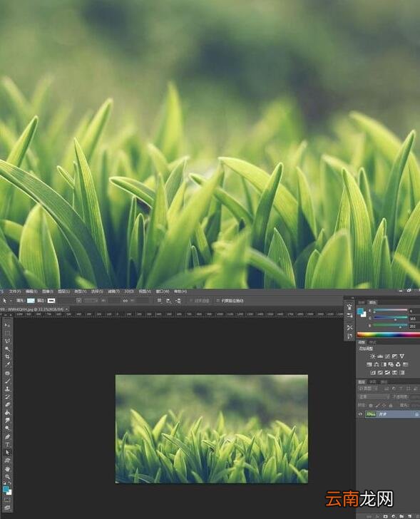The width and height of the screenshot is (420, 519).
Task: Toggle visibility of the 背景 layer
Action: click(360, 414)
